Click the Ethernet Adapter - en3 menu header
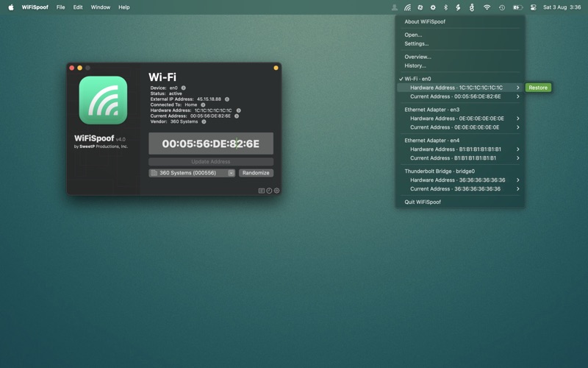This screenshot has height=368, width=588. click(432, 110)
